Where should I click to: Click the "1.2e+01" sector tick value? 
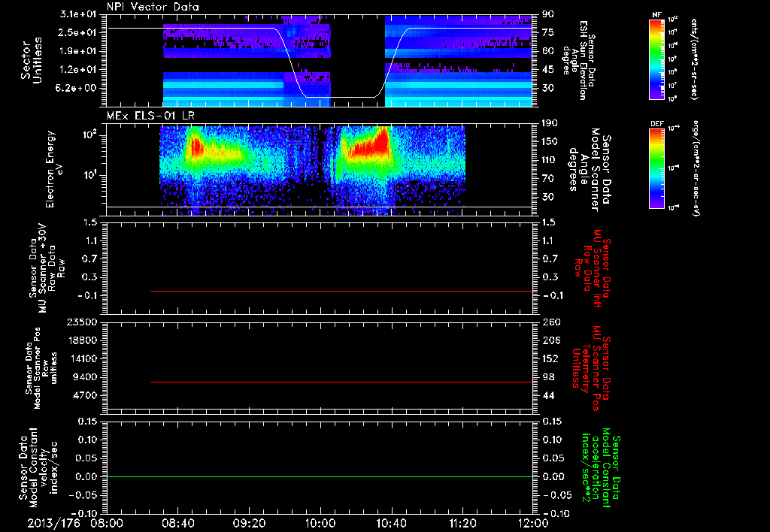tap(78, 70)
